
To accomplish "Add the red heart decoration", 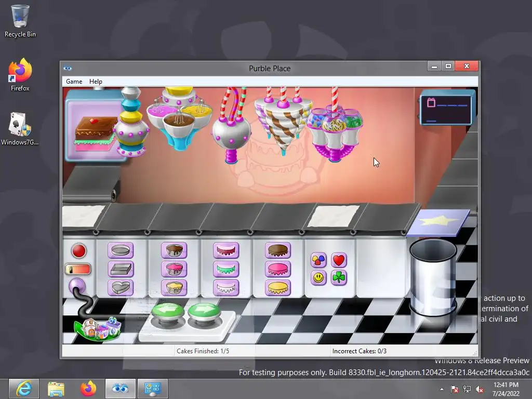I will [x=339, y=260].
